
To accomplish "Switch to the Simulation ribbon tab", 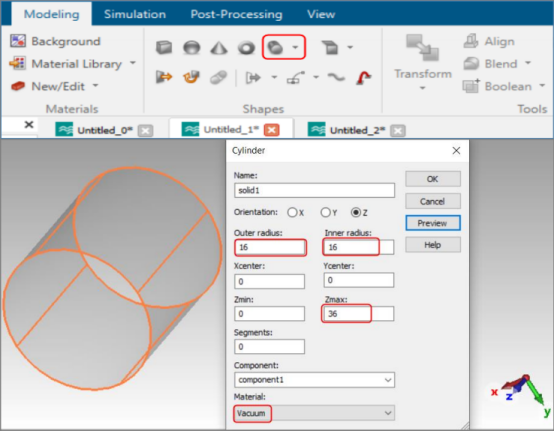I will (x=135, y=14).
